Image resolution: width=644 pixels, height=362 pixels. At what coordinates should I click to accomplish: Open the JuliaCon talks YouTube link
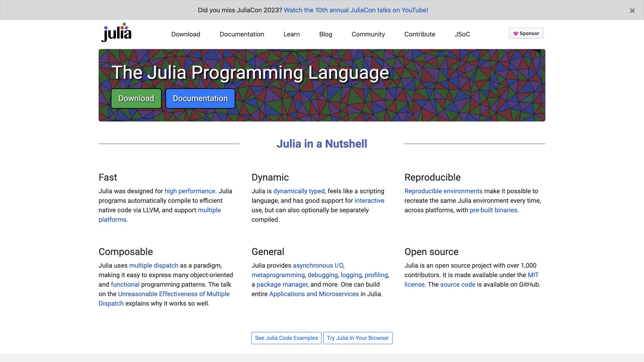click(356, 10)
